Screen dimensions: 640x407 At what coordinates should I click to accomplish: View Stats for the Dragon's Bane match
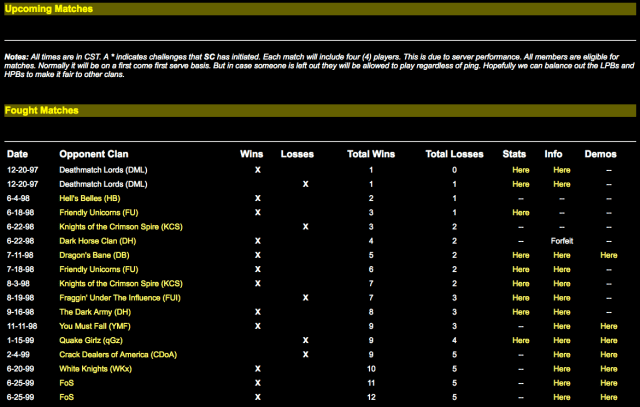(x=521, y=255)
